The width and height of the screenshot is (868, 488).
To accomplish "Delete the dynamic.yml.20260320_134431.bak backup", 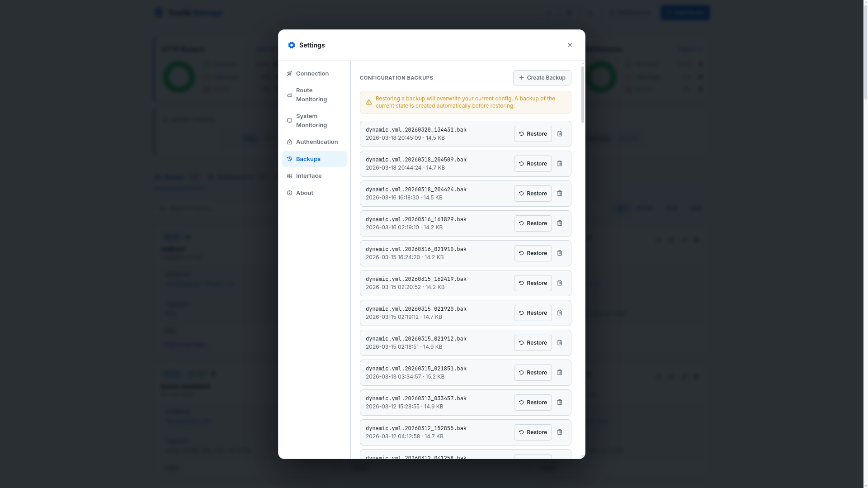I will (560, 133).
